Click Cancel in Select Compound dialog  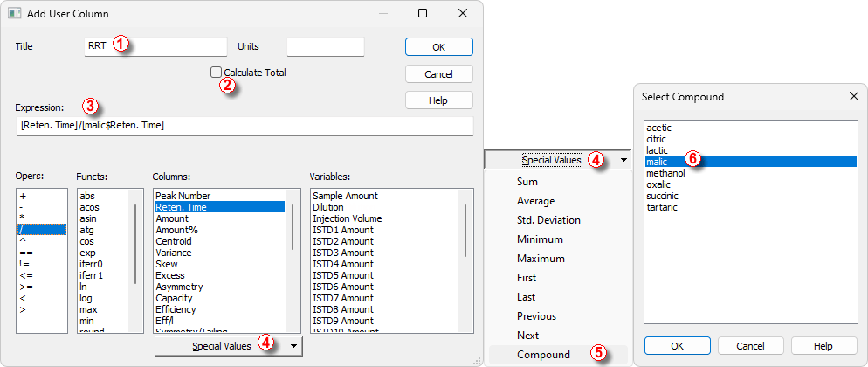[751, 346]
